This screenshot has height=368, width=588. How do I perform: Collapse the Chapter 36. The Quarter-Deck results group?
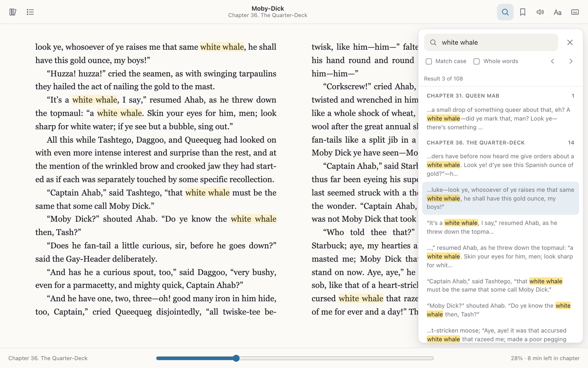pyautogui.click(x=501, y=142)
